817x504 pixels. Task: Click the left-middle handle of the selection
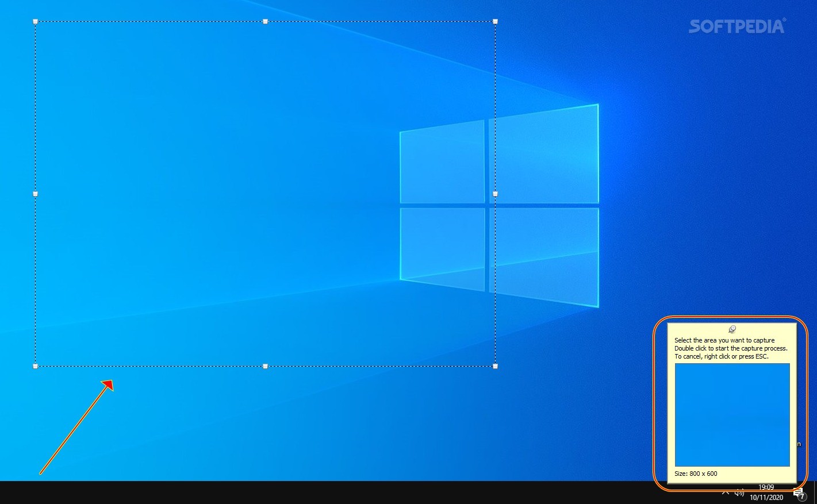coord(36,194)
